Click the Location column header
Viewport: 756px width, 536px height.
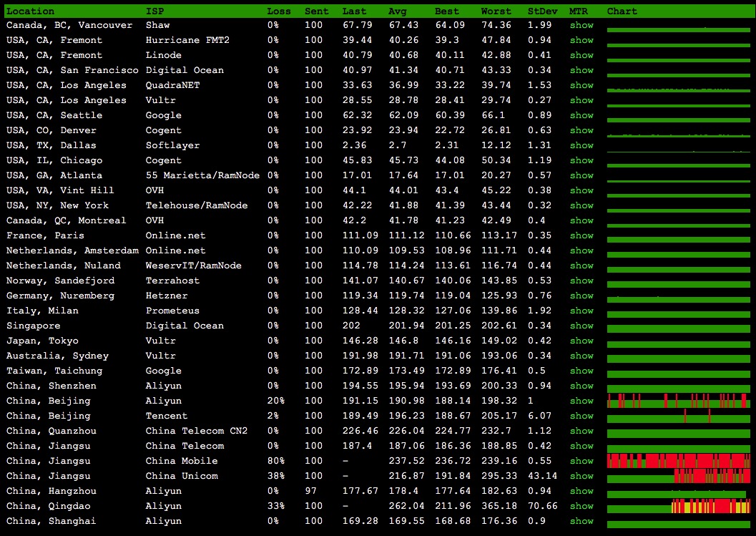(x=30, y=11)
